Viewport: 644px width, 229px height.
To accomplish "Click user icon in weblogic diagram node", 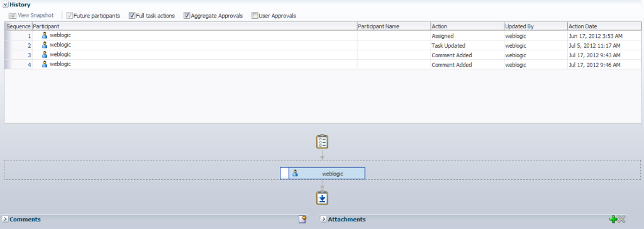I will coord(295,174).
